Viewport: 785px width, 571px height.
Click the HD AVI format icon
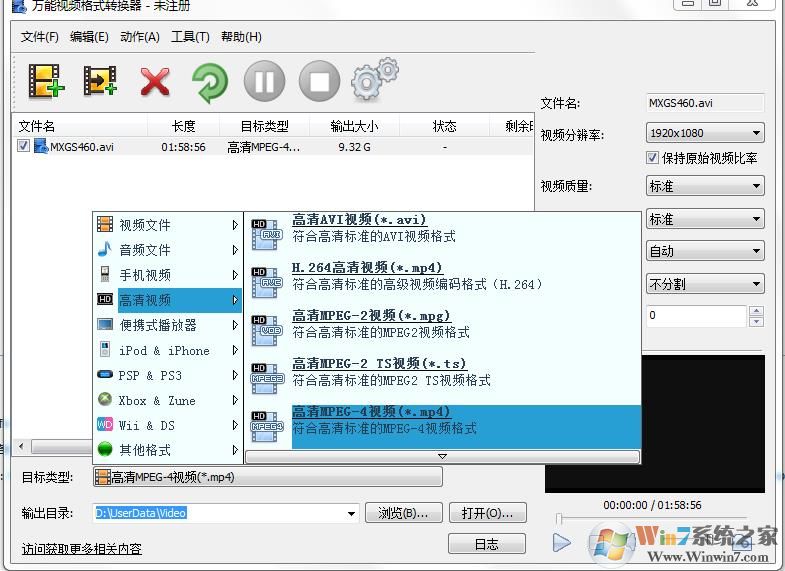click(x=266, y=234)
